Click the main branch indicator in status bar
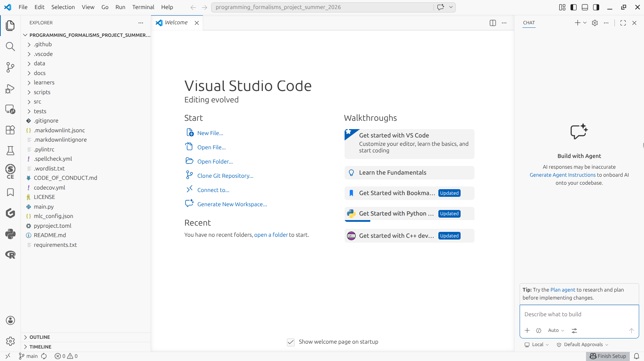The image size is (644, 361). click(28, 356)
